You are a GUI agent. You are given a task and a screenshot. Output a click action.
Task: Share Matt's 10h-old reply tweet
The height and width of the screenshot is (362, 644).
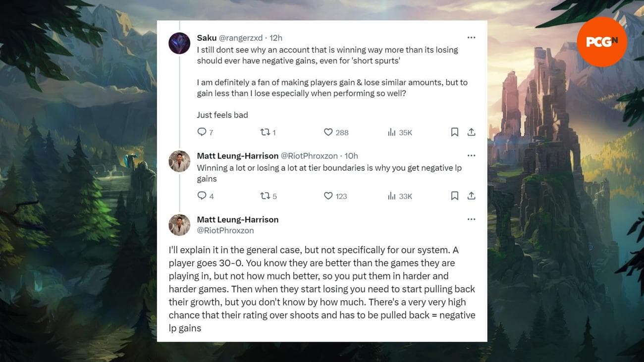pos(471,196)
